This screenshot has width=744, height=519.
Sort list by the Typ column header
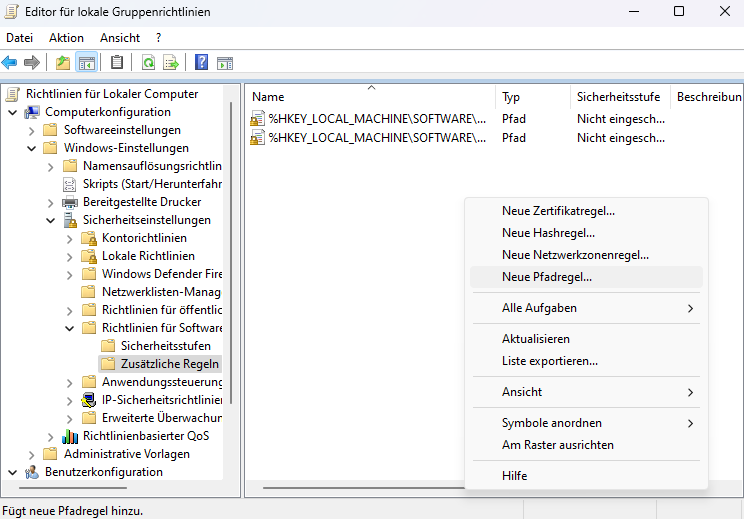532,97
